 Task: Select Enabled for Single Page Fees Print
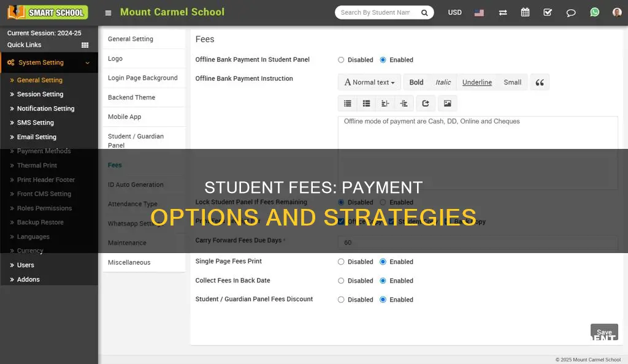(383, 262)
